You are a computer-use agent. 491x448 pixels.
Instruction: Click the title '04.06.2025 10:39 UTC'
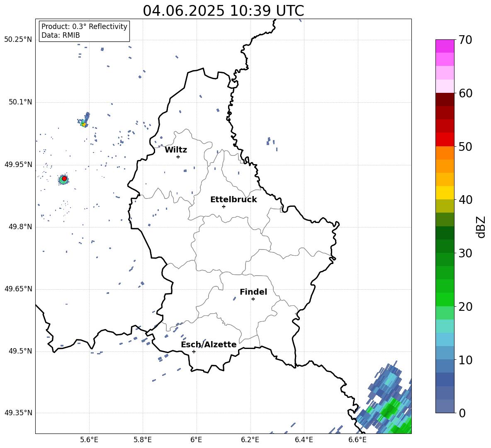click(x=223, y=11)
